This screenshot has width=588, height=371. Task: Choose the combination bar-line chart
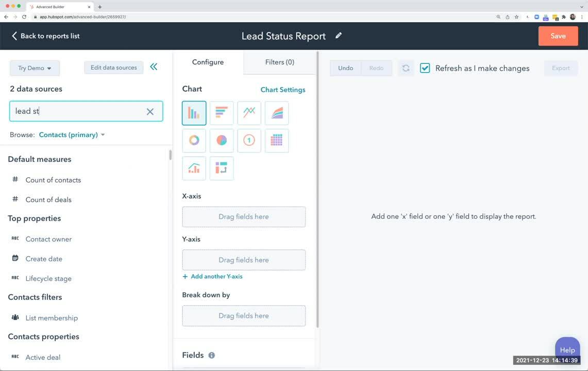[x=194, y=168]
